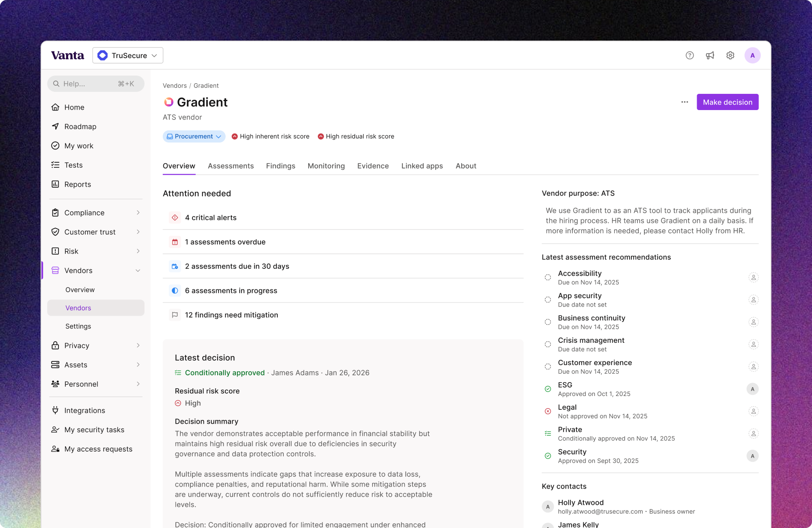Collapse the Vendors sidebar section
The image size is (812, 528).
pyautogui.click(x=138, y=270)
